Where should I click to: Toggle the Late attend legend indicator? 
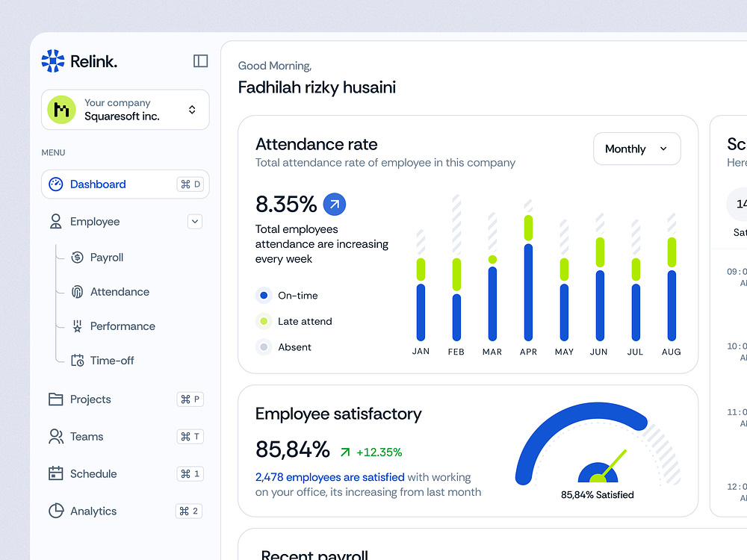pos(263,321)
